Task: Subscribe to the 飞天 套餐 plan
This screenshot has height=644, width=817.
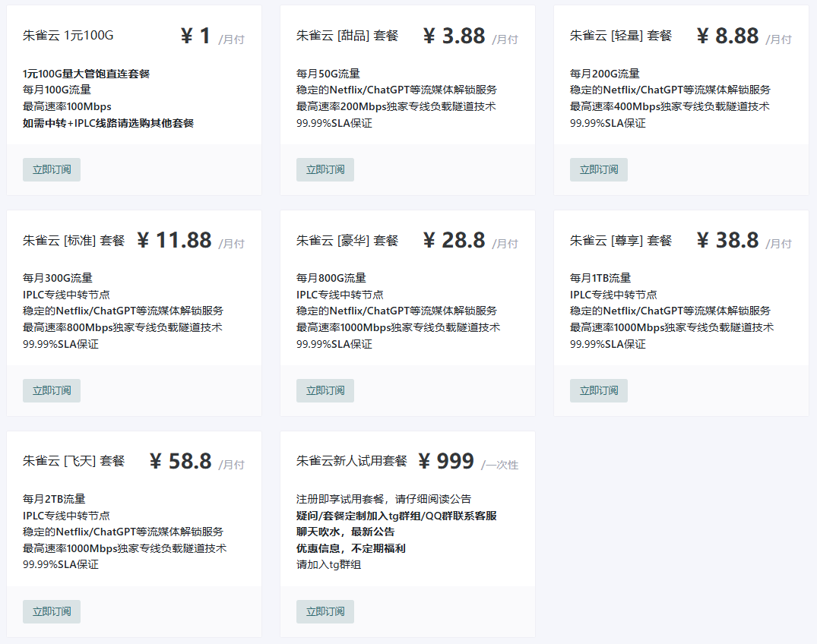Action: (x=52, y=611)
